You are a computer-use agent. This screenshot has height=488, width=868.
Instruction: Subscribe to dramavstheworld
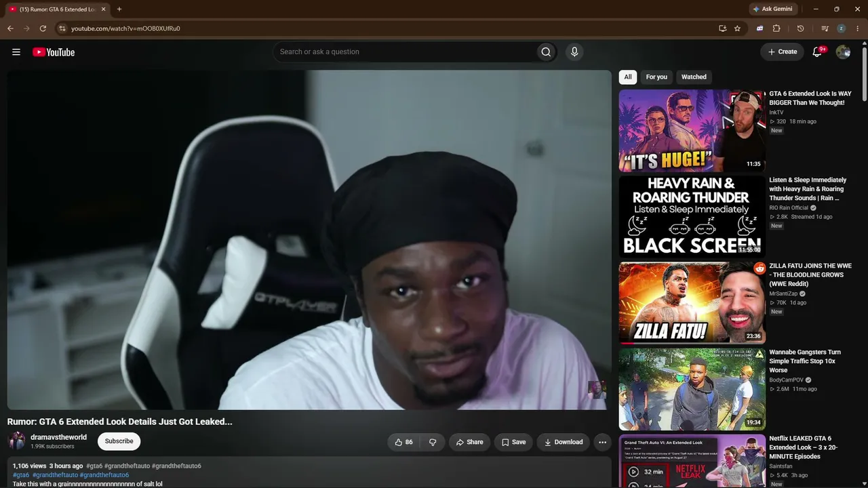click(x=119, y=441)
